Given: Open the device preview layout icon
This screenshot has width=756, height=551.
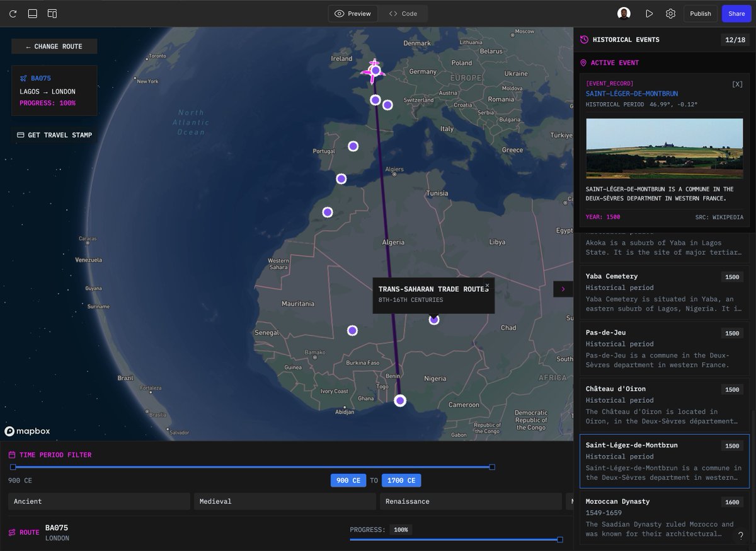Looking at the screenshot, I should 52,13.
